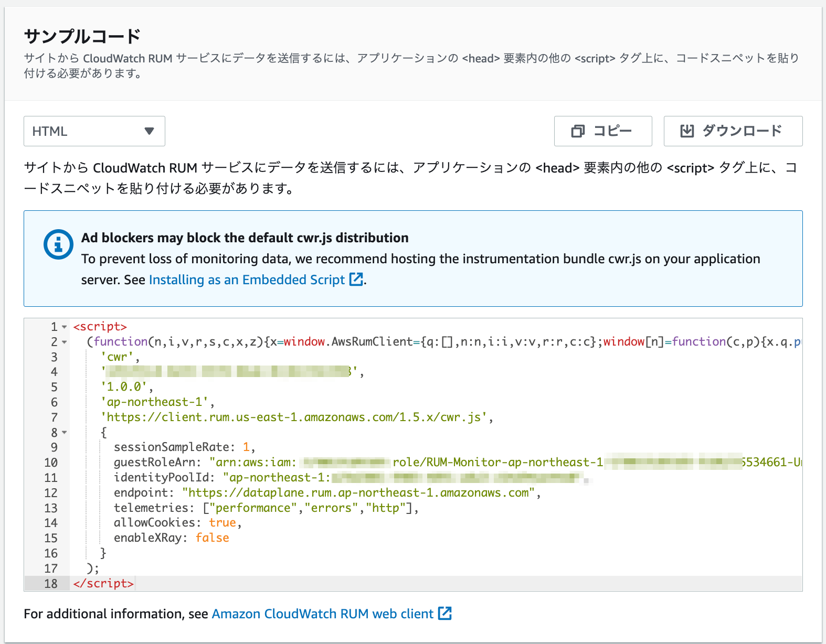826x644 pixels.
Task: Click the telemetries array line
Action: pyautogui.click(x=266, y=508)
